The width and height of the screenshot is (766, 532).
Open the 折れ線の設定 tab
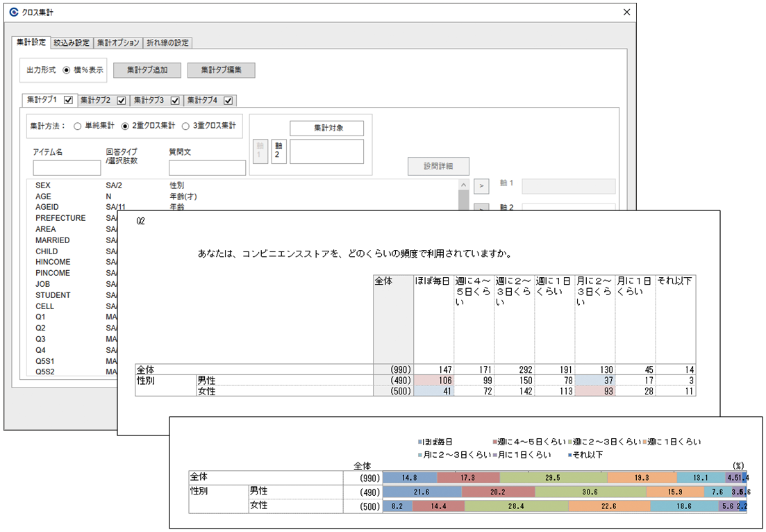click(167, 42)
